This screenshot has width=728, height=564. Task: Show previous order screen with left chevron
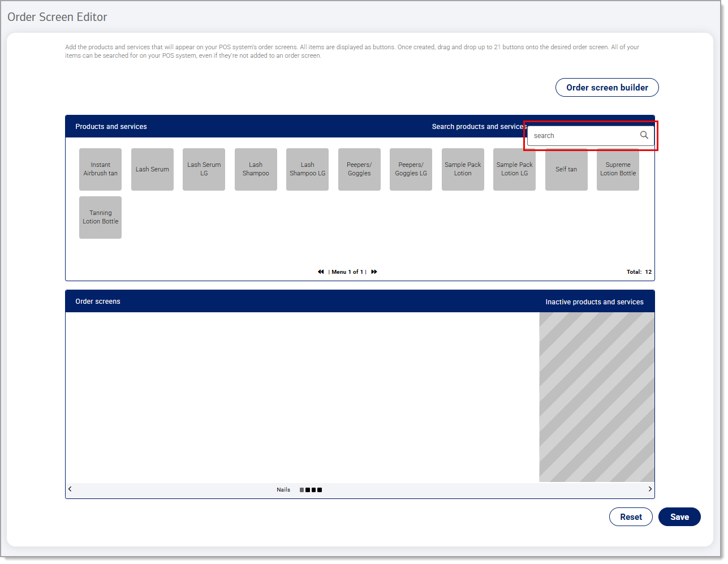pyautogui.click(x=70, y=489)
